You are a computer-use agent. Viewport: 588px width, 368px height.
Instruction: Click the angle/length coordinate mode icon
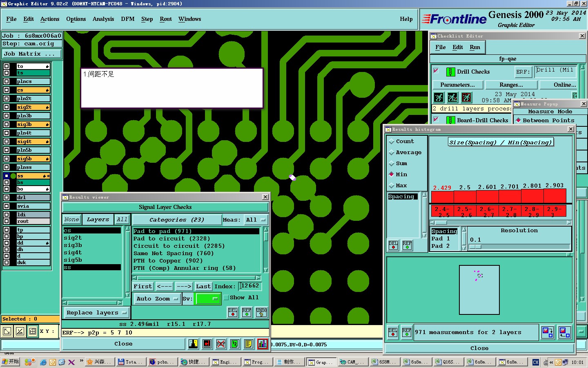[x=20, y=331]
